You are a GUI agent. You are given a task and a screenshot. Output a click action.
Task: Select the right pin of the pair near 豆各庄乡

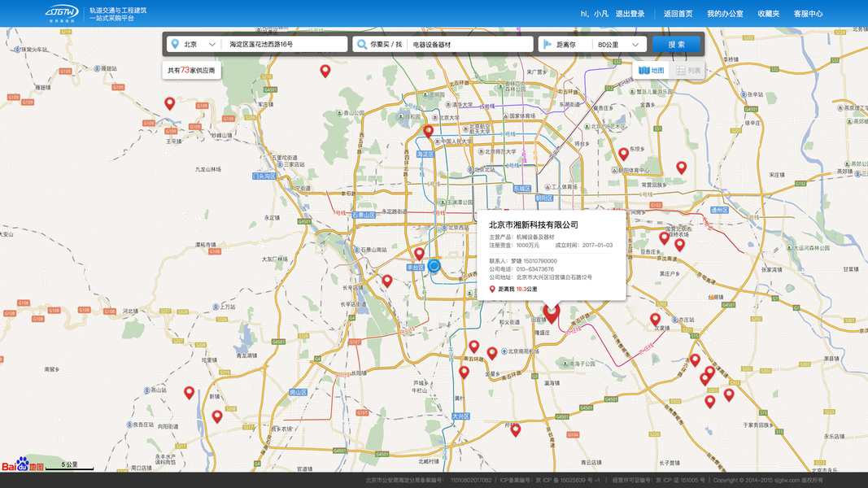[679, 245]
